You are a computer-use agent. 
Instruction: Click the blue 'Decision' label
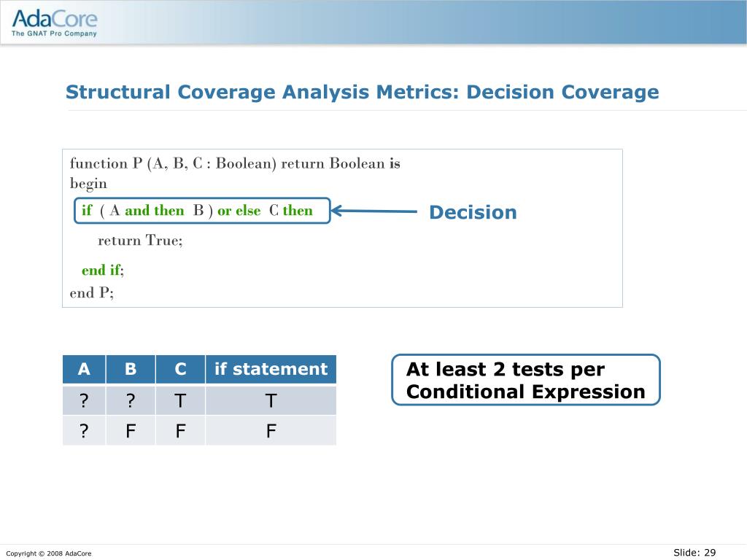(473, 213)
